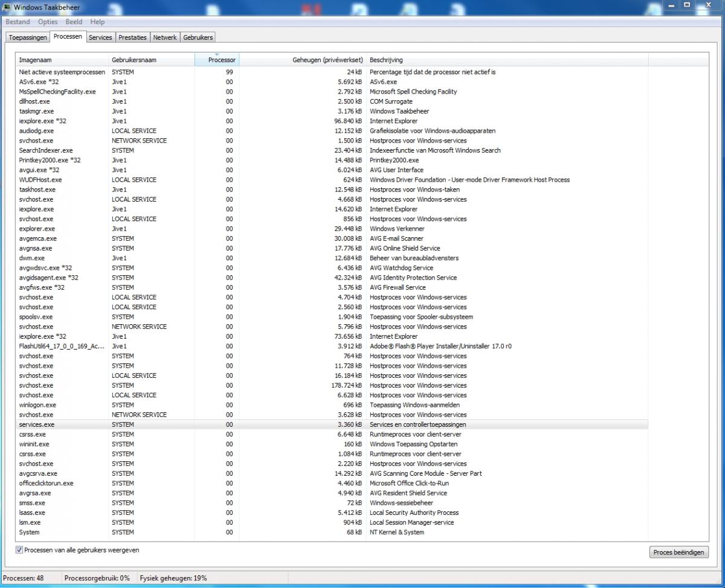Click 'Microsoft Office Click-to-Run' description

(409, 483)
